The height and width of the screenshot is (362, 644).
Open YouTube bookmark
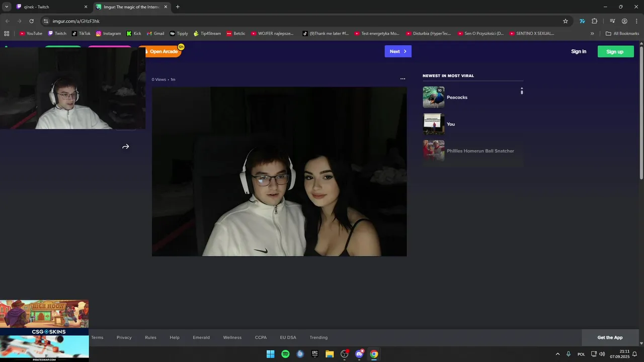[x=31, y=34]
